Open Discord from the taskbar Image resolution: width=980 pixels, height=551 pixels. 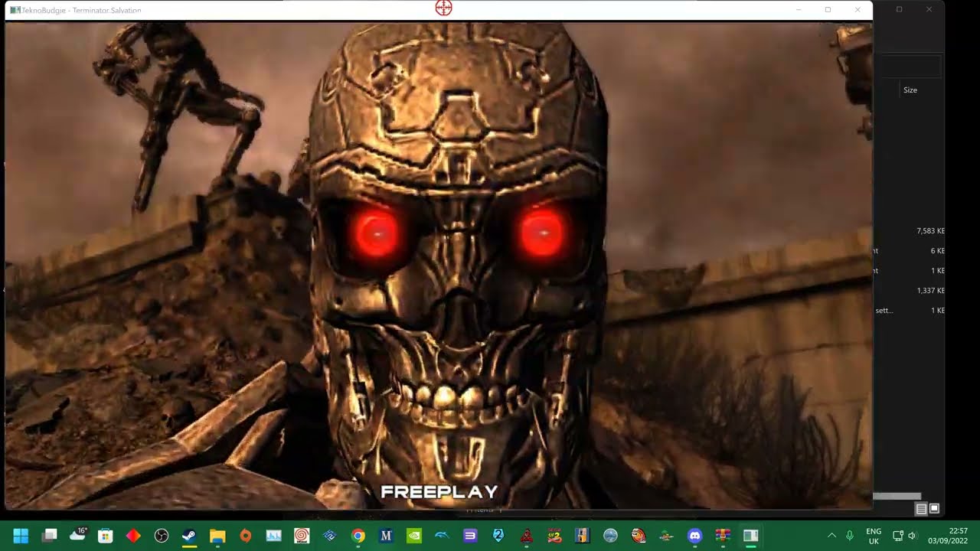click(694, 536)
